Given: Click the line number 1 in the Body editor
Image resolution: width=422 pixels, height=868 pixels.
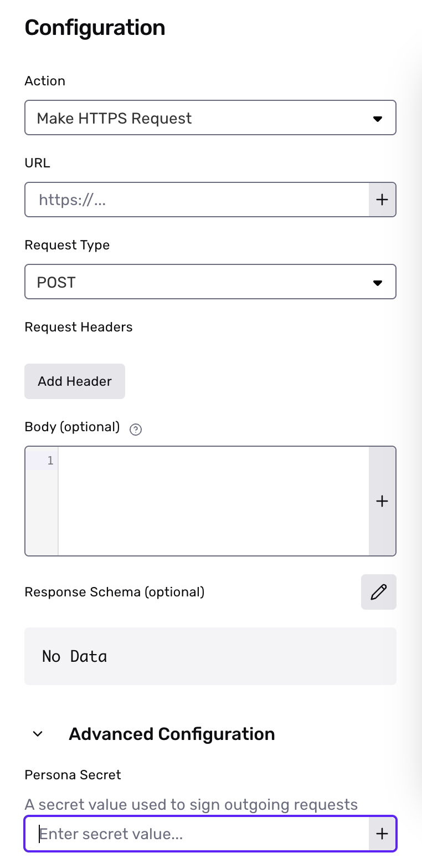Looking at the screenshot, I should pos(50,460).
